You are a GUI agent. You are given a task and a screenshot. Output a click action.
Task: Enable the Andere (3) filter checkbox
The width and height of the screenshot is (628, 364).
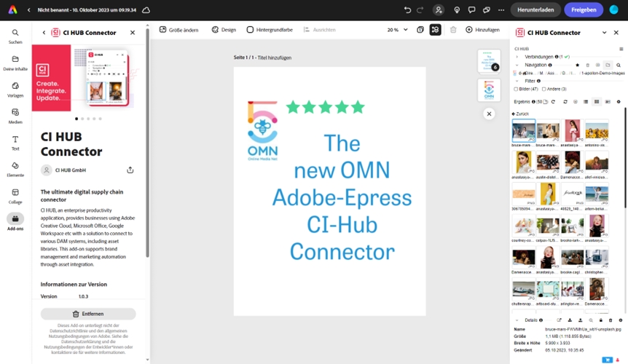pyautogui.click(x=544, y=89)
